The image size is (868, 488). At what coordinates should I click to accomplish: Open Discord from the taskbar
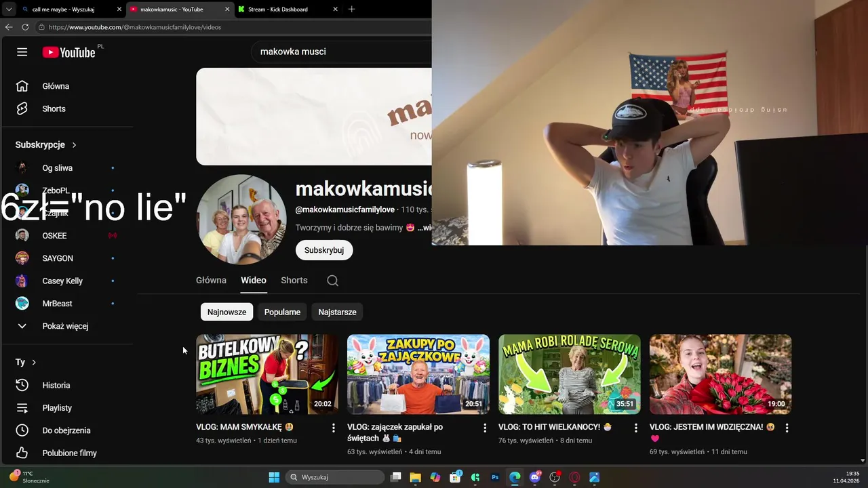tap(535, 477)
